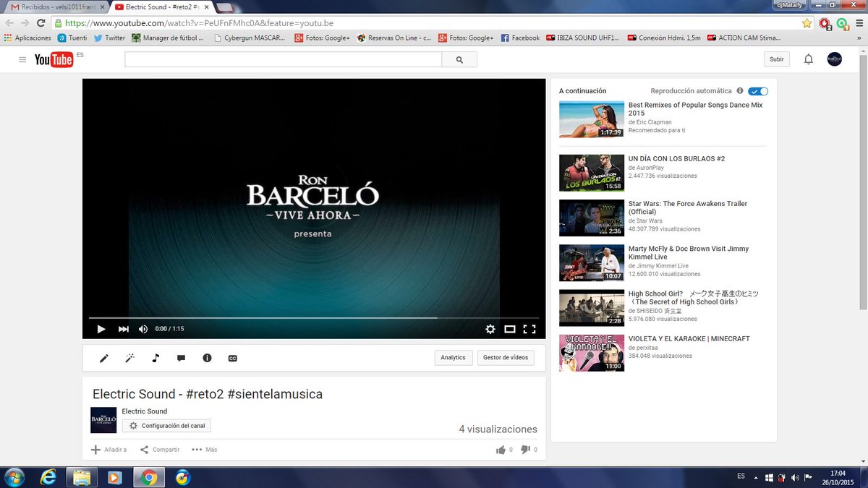Open the enhancements magic wand tool

pyautogui.click(x=130, y=358)
